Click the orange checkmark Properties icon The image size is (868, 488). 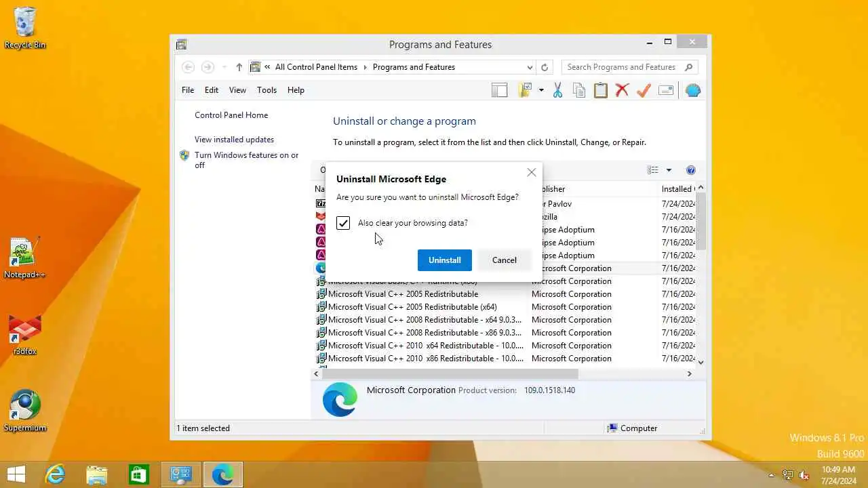coord(644,90)
